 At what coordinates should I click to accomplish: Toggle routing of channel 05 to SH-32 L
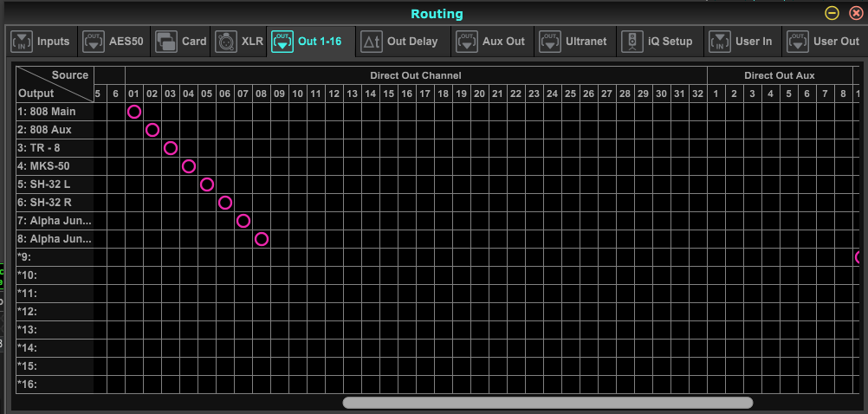206,184
